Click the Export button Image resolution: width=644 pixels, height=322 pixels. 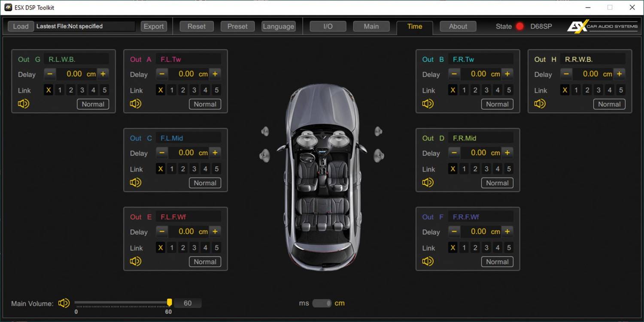[x=154, y=26]
